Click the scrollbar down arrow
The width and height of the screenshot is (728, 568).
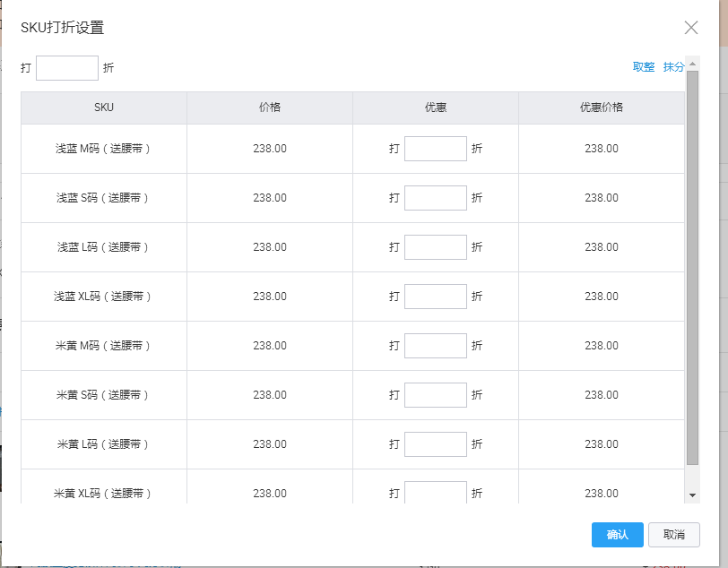pos(692,495)
